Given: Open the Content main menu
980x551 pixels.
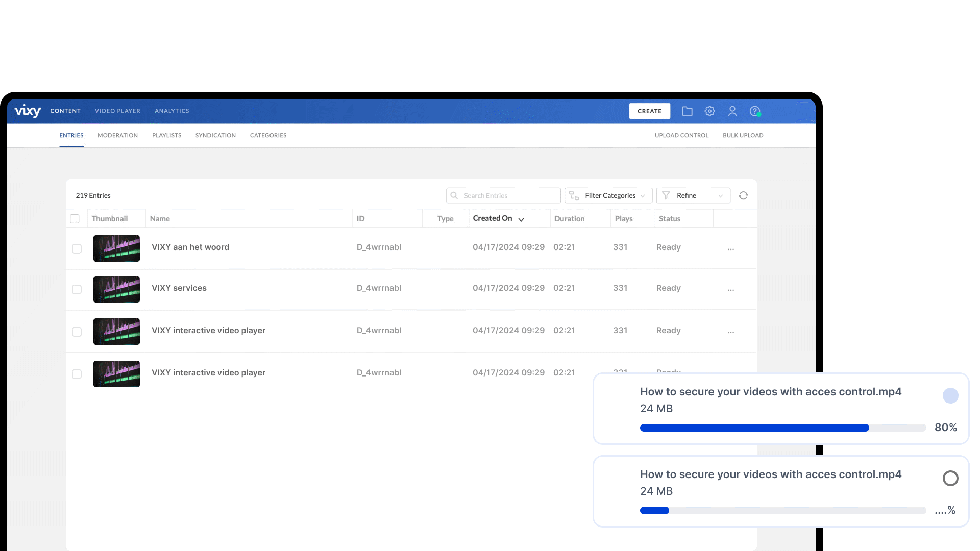Looking at the screenshot, I should coord(65,111).
